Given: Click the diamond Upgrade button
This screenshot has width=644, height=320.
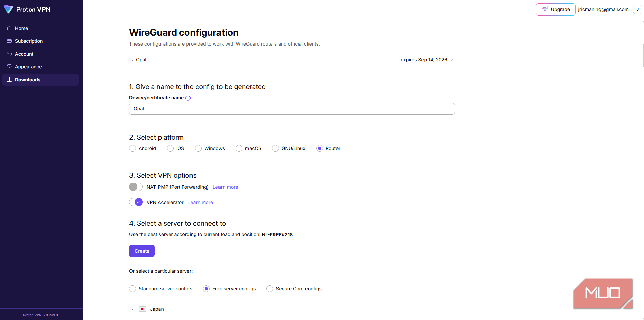Looking at the screenshot, I should click(556, 9).
